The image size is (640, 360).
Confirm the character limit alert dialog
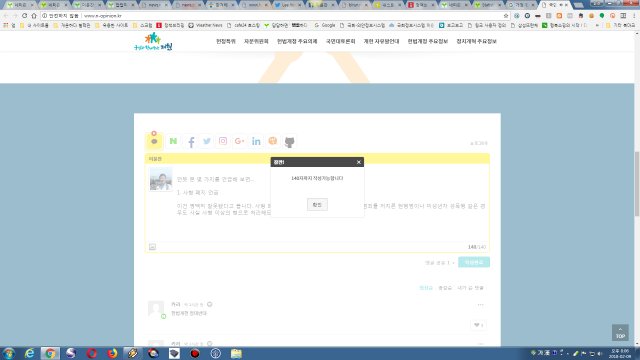317,204
